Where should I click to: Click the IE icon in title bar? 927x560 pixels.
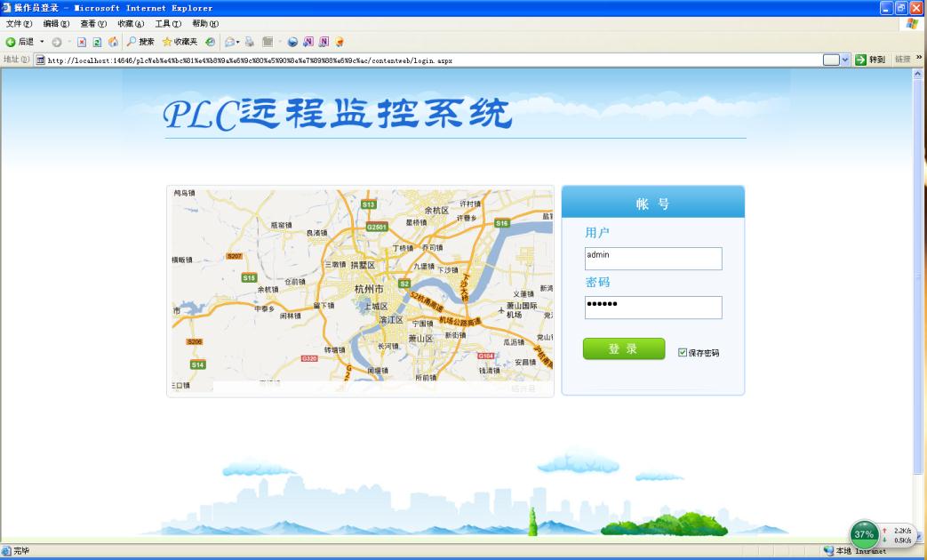6,8
